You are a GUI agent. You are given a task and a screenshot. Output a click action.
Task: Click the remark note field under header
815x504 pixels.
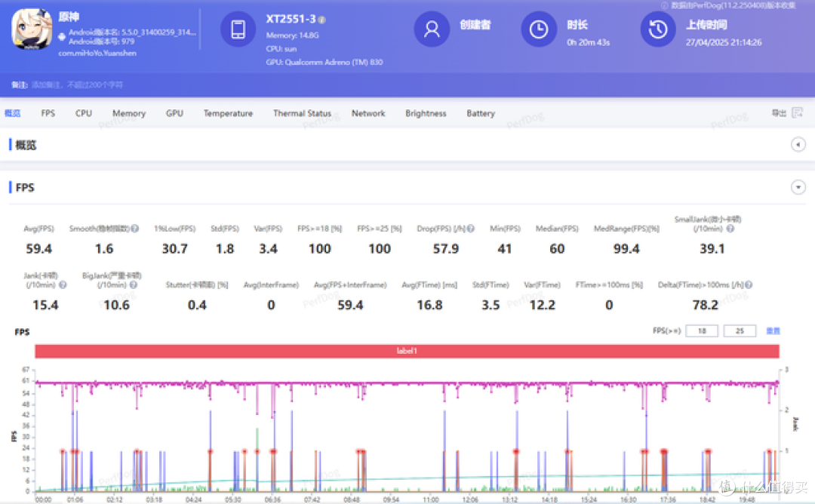tap(77, 85)
